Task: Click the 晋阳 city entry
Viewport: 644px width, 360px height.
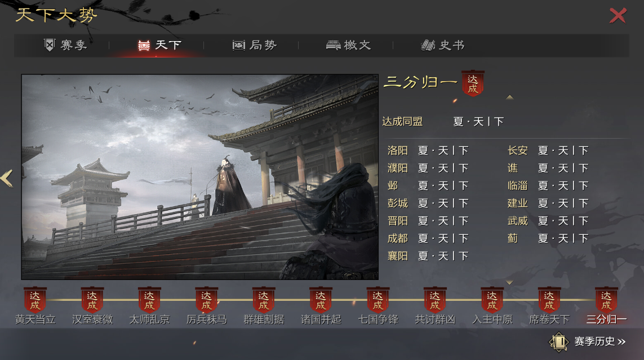Action: coord(398,221)
